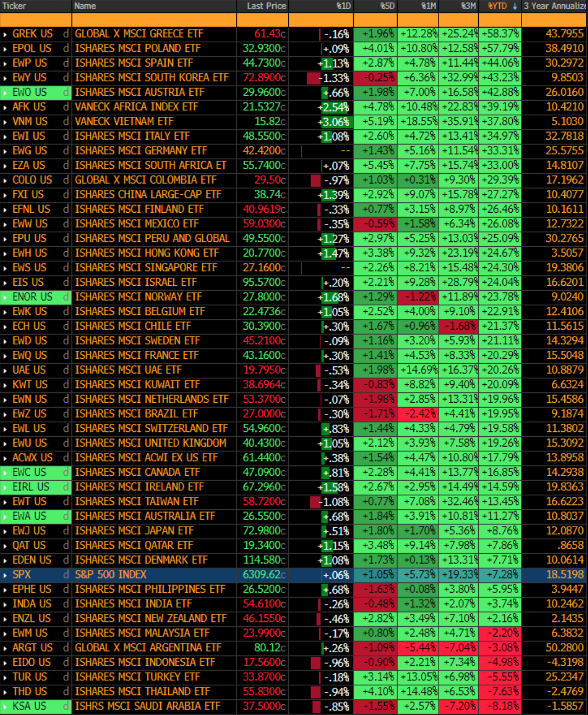This screenshot has width=588, height=715.
Task: Open ISHARES MSCI PERU AND GLOBAL name
Action: [x=152, y=239]
